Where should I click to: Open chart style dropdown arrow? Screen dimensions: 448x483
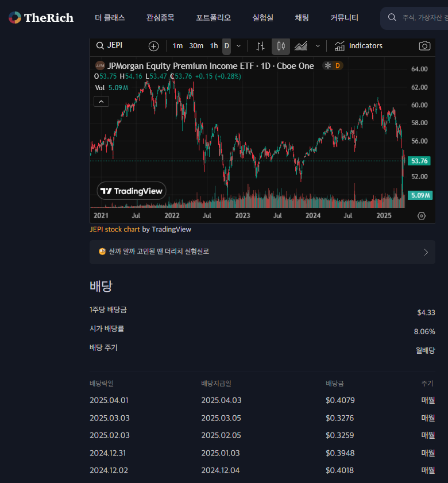(318, 46)
